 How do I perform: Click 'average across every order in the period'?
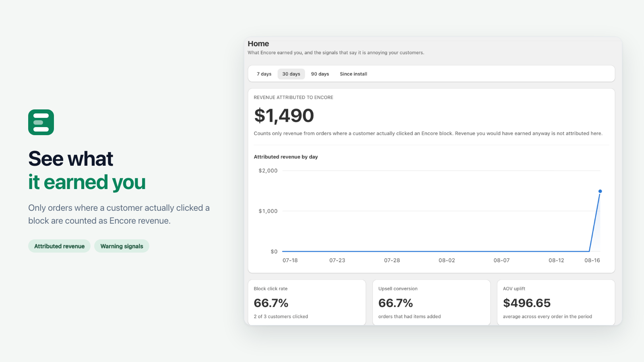point(547,317)
